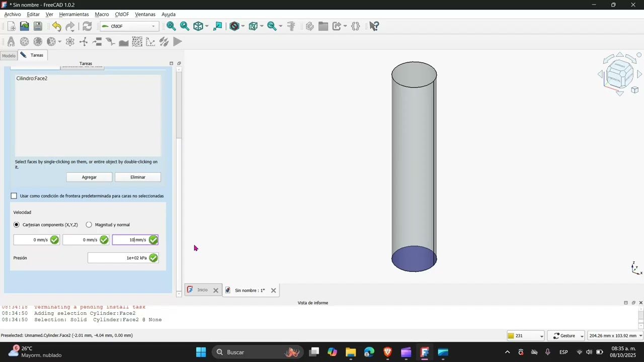Click the curly braces variable set icon
The image size is (644, 362).
coord(356,26)
